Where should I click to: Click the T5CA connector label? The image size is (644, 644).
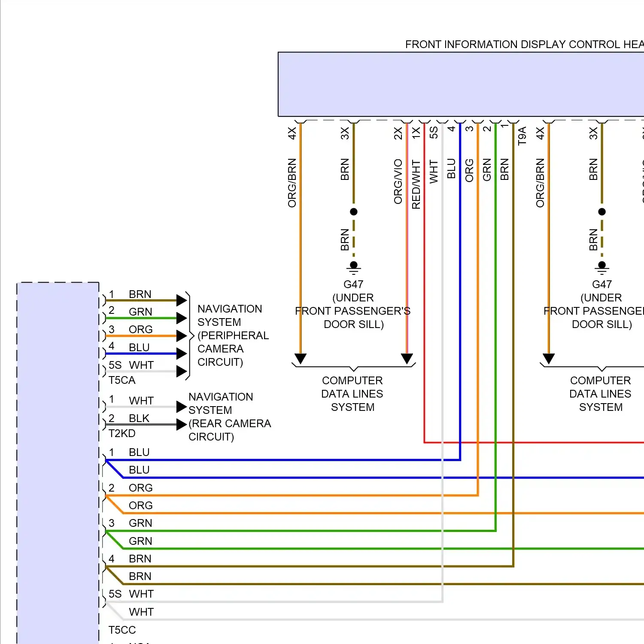click(x=122, y=380)
